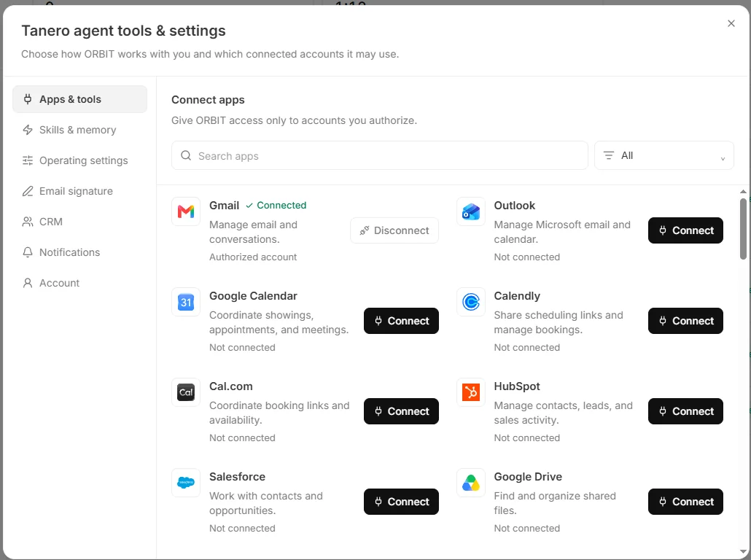Open the Notifications section
Image resolution: width=751 pixels, height=560 pixels.
79,252
